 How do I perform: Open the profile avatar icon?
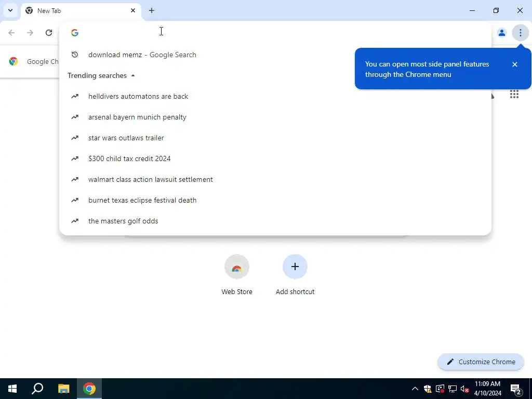pos(501,33)
